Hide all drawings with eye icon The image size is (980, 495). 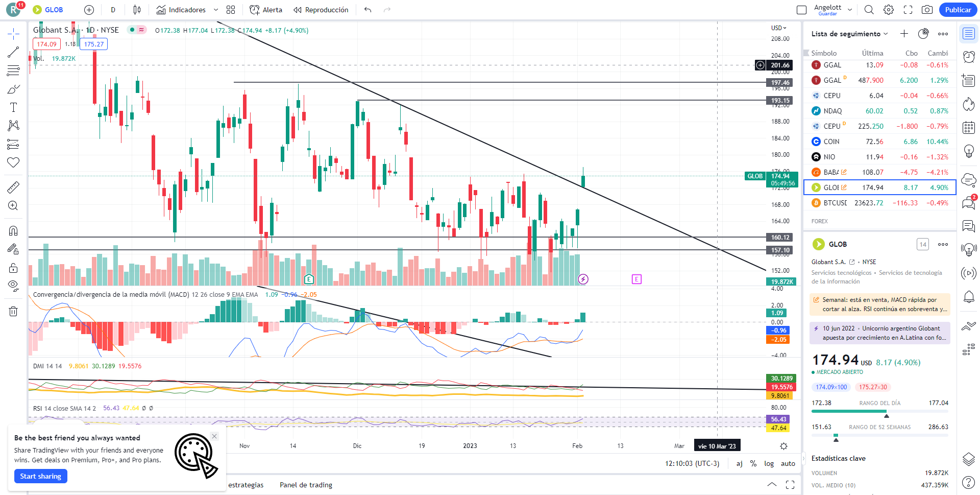tap(13, 286)
